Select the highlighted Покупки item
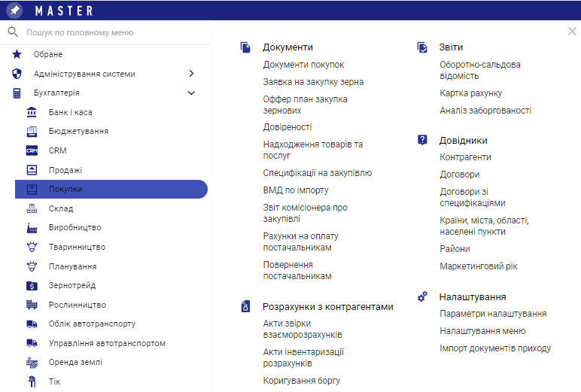 [x=111, y=190]
